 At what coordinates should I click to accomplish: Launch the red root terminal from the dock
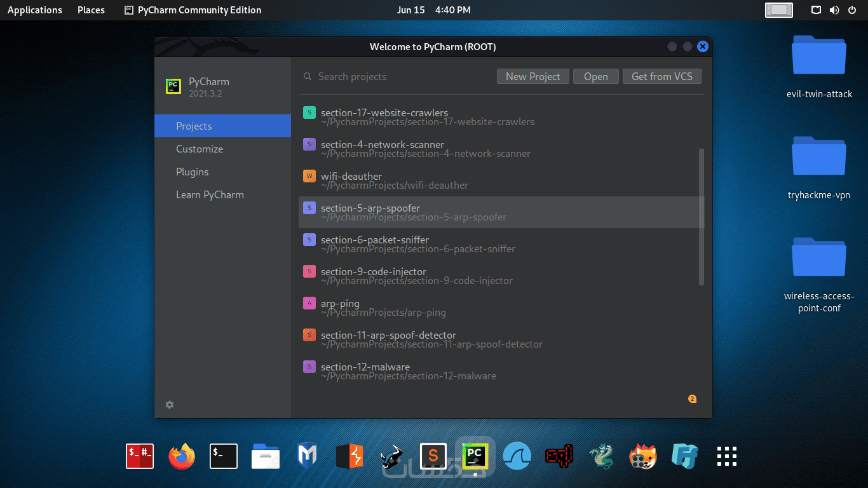tap(140, 456)
